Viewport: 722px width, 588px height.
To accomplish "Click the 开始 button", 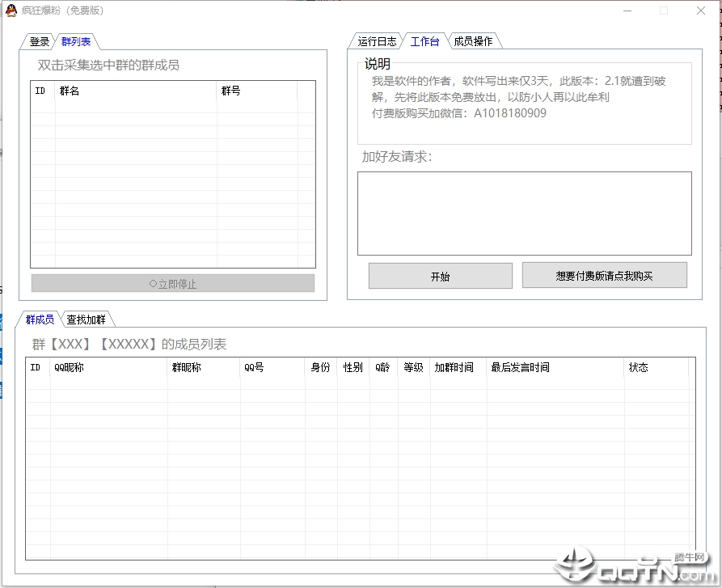I will point(440,277).
